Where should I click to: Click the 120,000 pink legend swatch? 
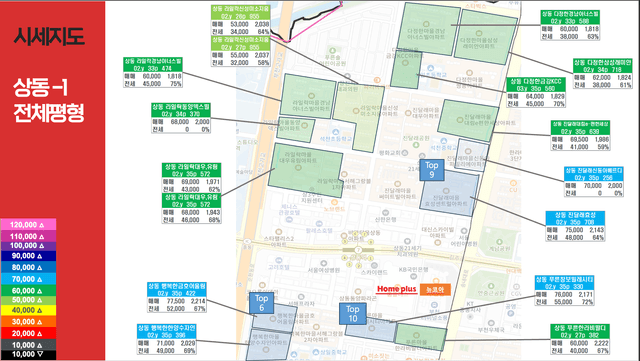point(28,224)
